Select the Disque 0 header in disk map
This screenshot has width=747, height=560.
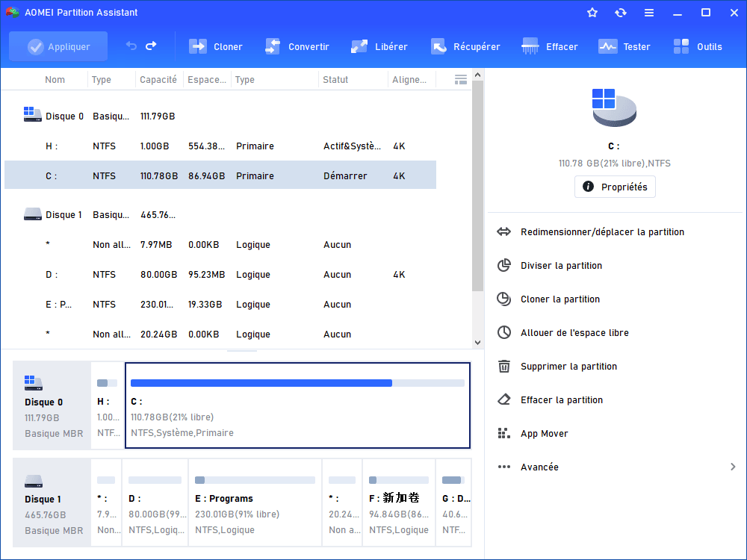coord(52,405)
